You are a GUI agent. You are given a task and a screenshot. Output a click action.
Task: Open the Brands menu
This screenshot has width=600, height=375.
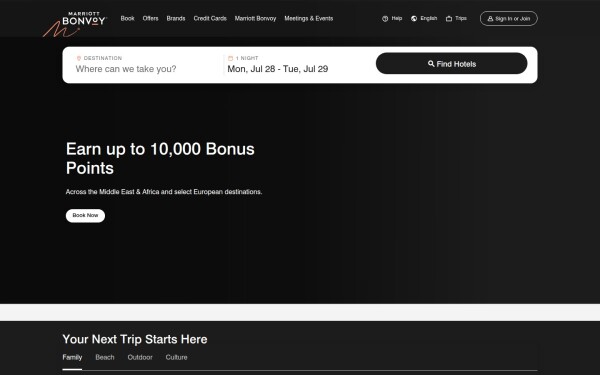click(x=176, y=18)
